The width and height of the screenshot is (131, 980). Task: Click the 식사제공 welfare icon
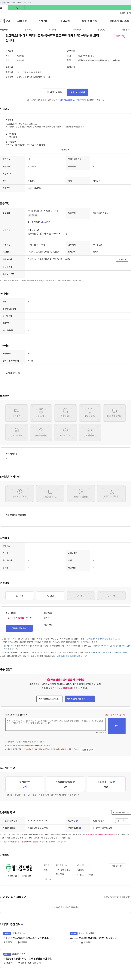[x=90, y=432]
